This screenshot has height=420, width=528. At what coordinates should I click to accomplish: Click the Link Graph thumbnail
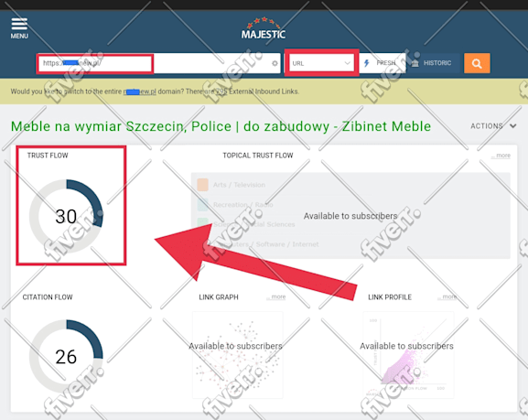click(x=237, y=355)
